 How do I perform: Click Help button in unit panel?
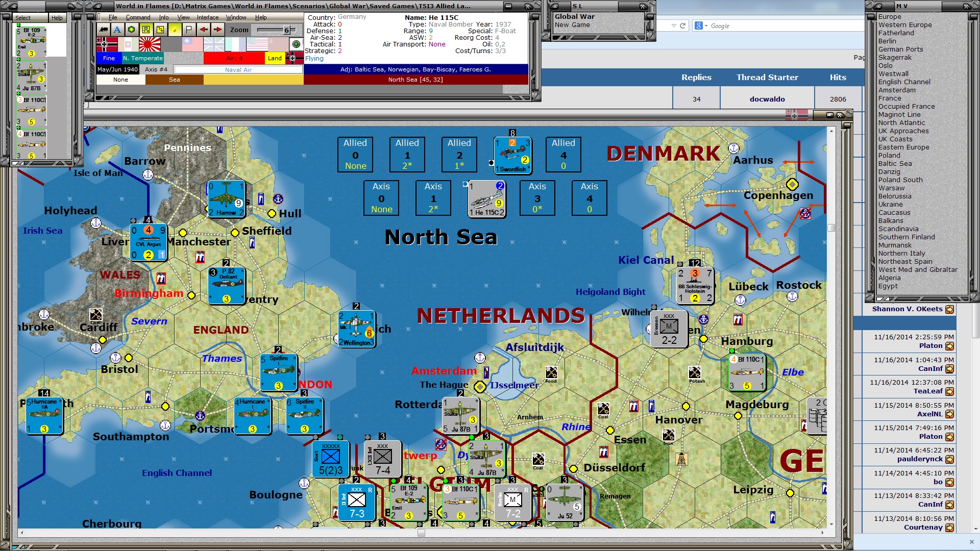click(x=57, y=18)
